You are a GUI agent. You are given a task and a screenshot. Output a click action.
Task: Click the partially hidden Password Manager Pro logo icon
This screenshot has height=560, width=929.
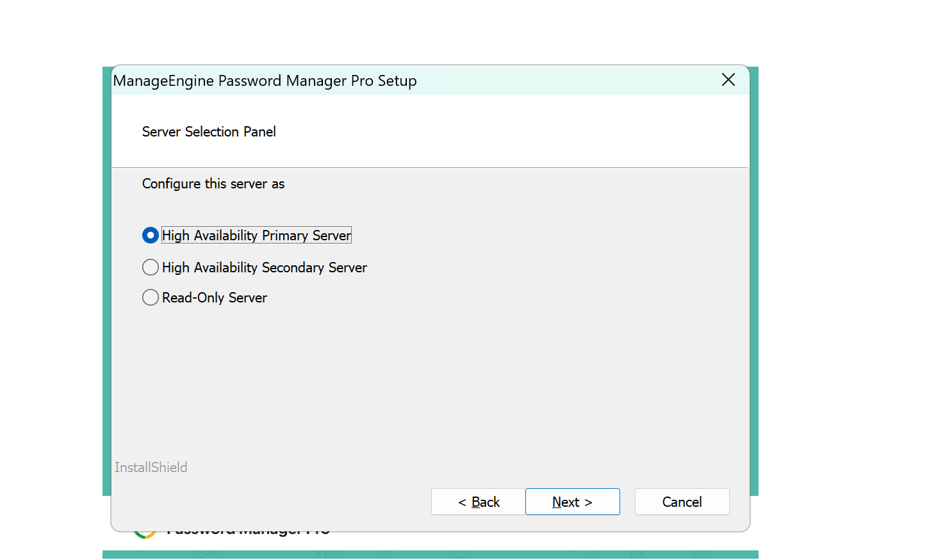point(145,534)
